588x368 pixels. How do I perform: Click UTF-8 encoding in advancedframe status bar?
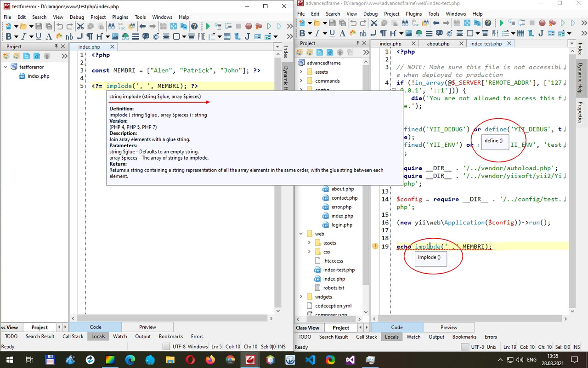pos(477,347)
